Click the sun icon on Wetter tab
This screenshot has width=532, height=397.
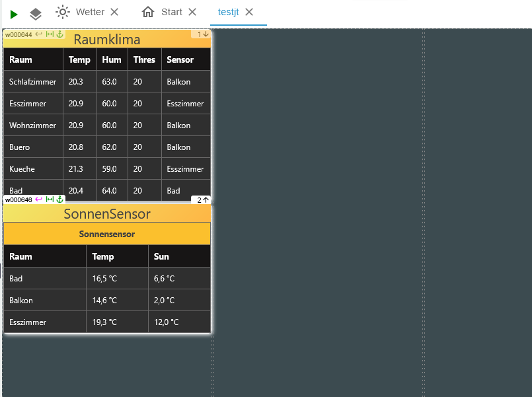(63, 12)
